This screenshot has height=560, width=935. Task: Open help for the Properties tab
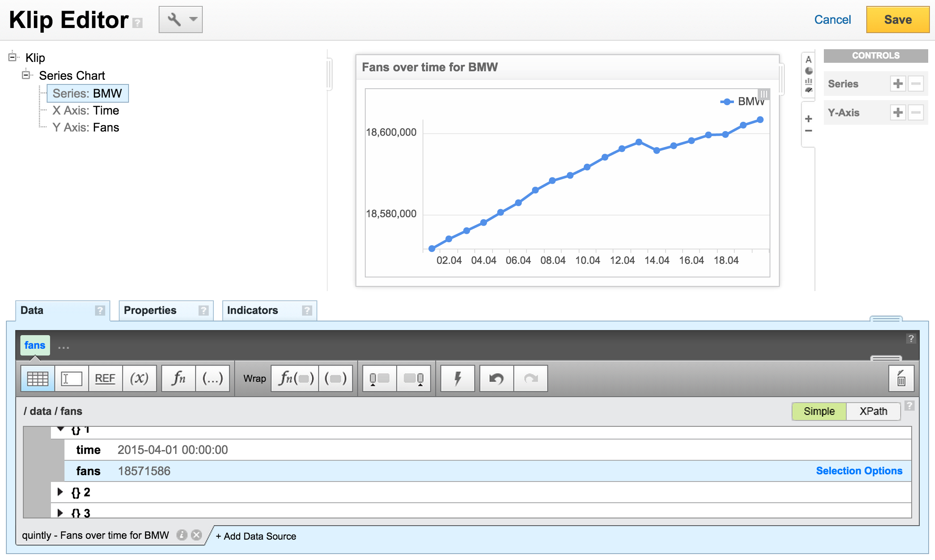203,311
